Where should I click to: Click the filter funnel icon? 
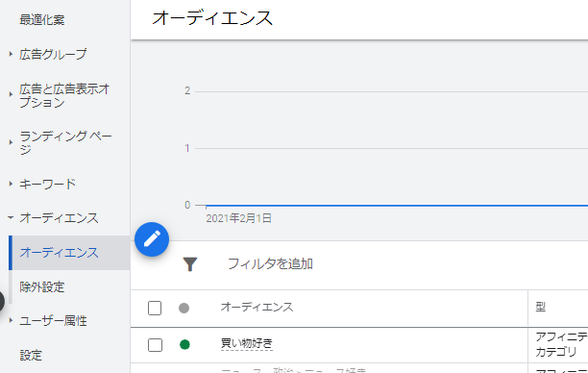[x=189, y=264]
